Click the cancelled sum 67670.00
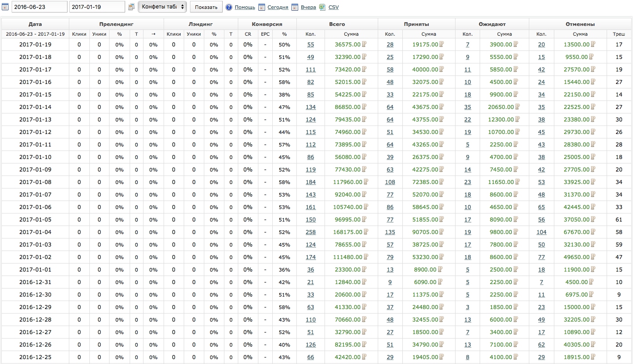This screenshot has width=633, height=364. [578, 232]
